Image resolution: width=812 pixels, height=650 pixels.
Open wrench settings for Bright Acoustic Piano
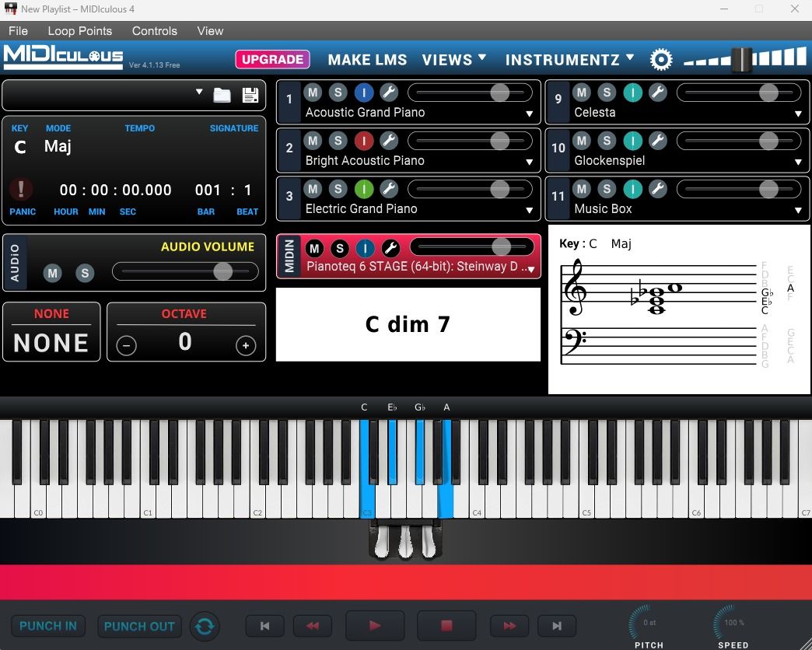pyautogui.click(x=389, y=141)
